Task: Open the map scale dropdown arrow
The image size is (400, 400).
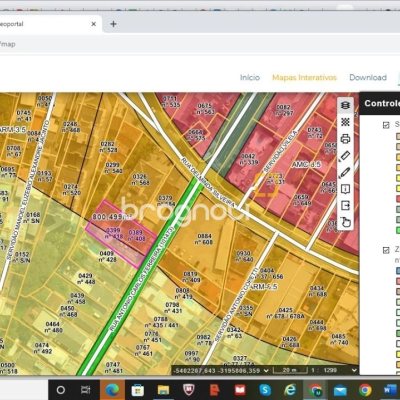Action: tap(354, 370)
